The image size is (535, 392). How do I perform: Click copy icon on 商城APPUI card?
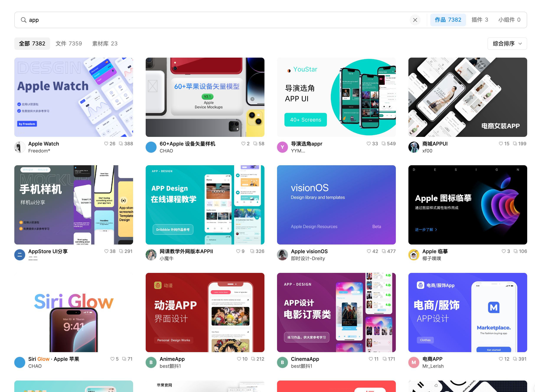[x=515, y=144]
